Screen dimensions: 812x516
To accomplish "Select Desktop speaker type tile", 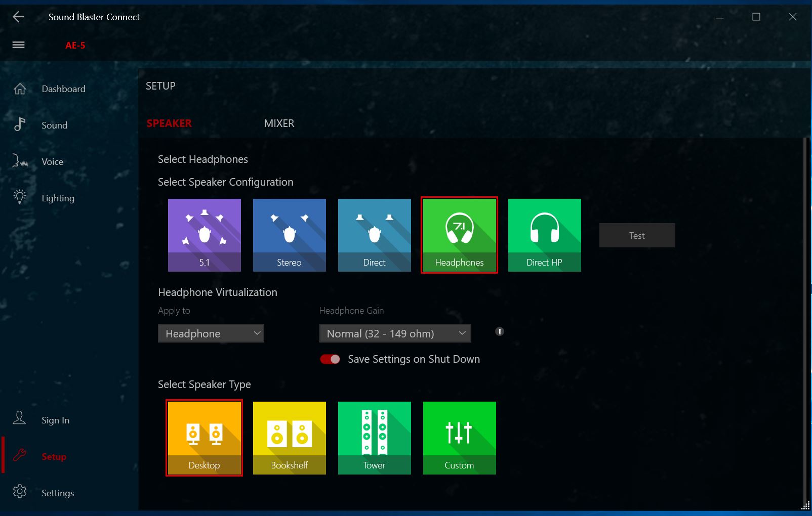I will pyautogui.click(x=204, y=438).
